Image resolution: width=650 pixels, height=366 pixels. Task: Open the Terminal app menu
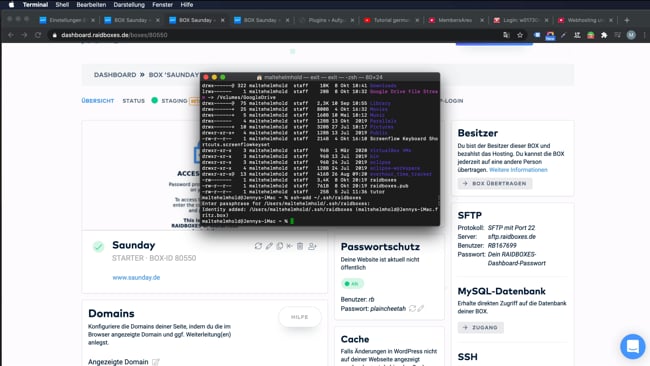(35, 5)
